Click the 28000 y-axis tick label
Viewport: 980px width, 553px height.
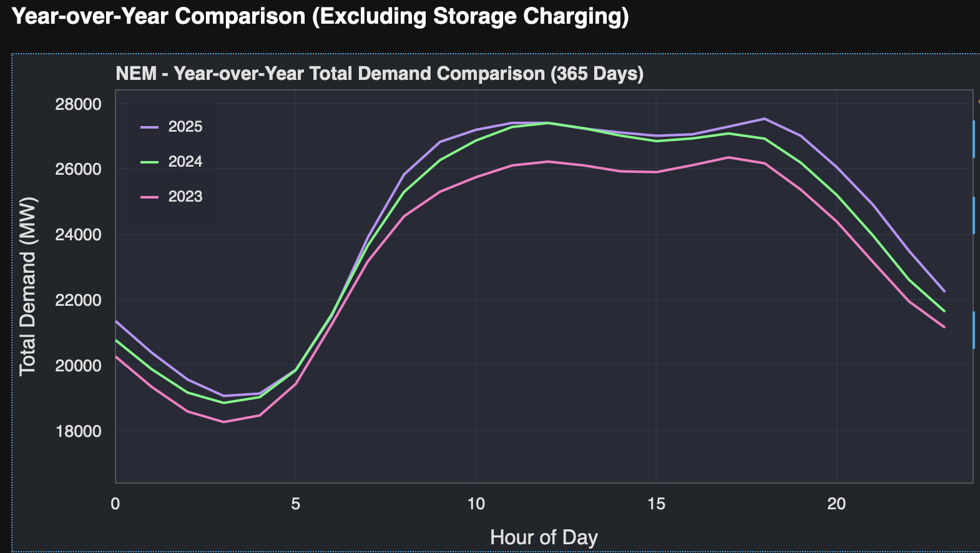point(78,104)
